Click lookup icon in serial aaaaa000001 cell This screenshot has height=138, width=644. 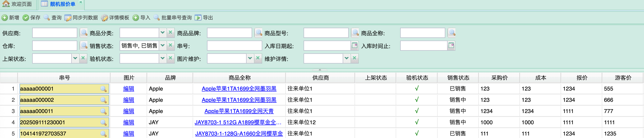pos(103,89)
